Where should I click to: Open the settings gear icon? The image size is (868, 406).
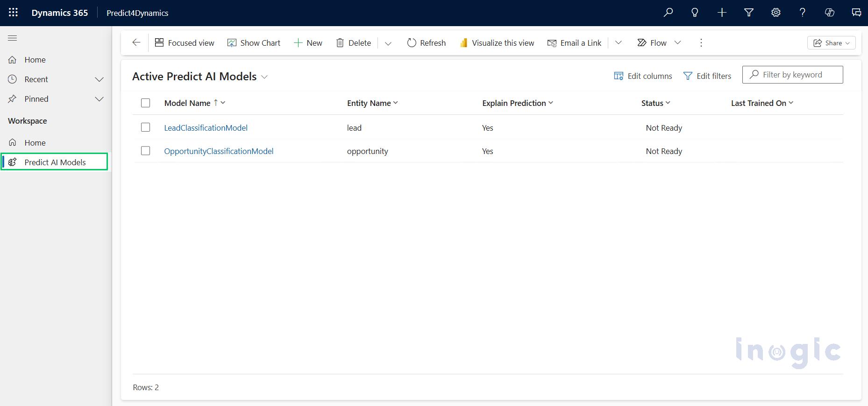(776, 13)
